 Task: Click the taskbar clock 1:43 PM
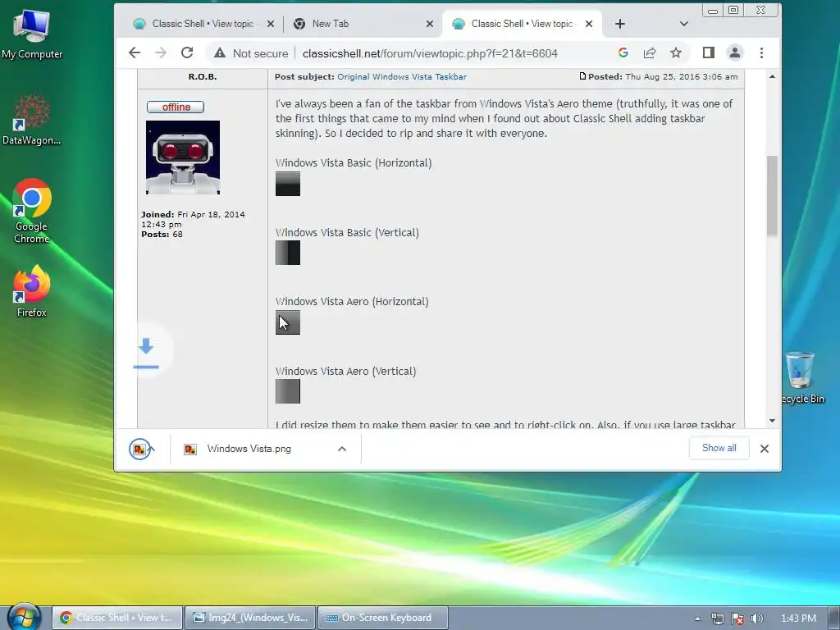click(x=798, y=619)
